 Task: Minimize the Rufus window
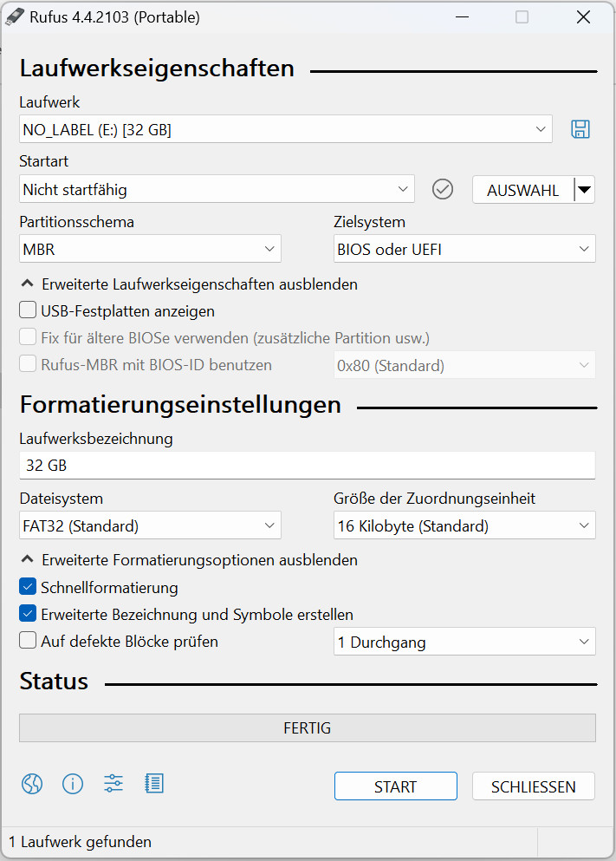click(x=463, y=17)
